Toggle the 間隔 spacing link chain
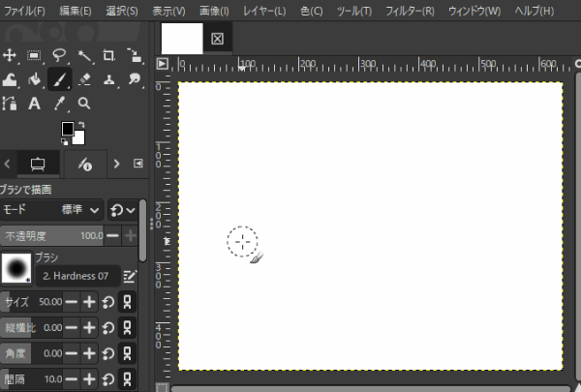Image resolution: width=581 pixels, height=392 pixels. pyautogui.click(x=127, y=379)
